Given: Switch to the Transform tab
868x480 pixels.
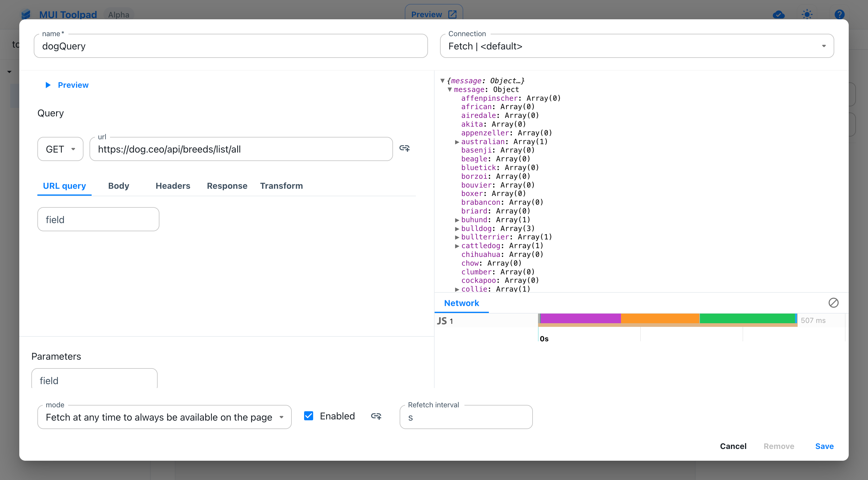Looking at the screenshot, I should pos(281,186).
